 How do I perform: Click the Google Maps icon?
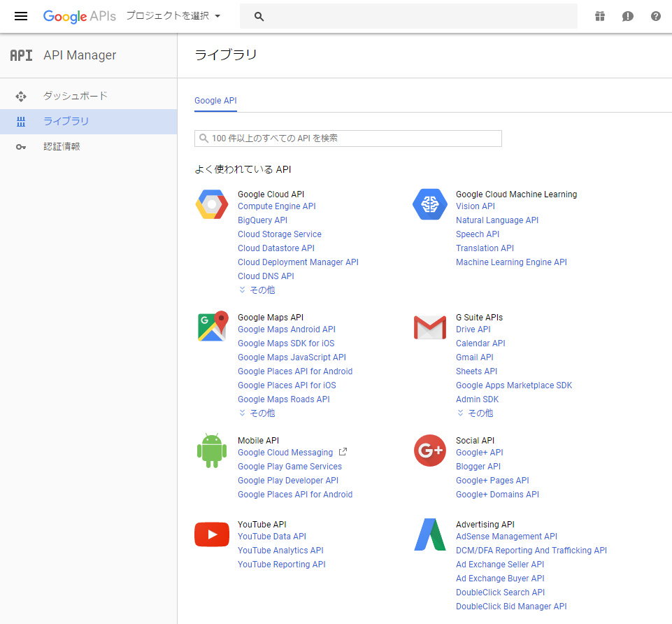(x=212, y=327)
